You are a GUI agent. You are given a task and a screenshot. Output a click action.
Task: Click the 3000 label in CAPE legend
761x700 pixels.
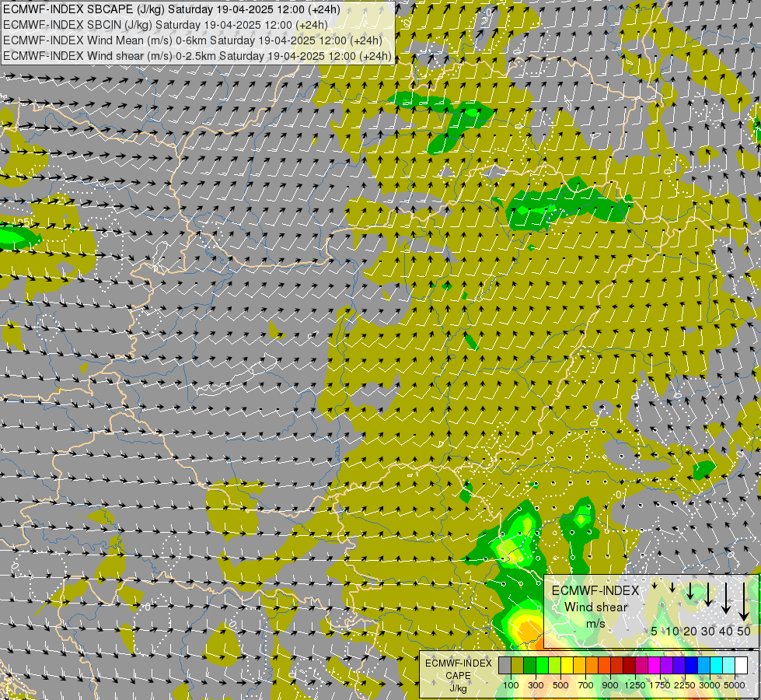(710, 685)
